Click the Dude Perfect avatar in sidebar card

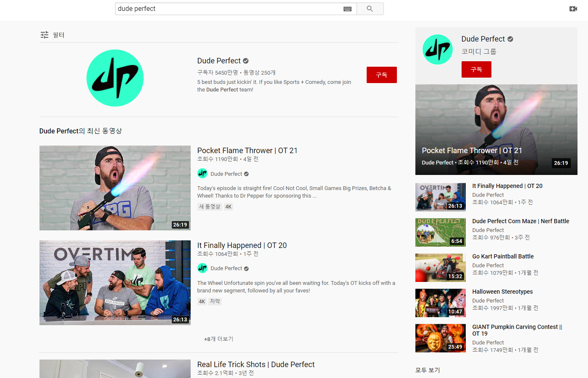(x=438, y=50)
